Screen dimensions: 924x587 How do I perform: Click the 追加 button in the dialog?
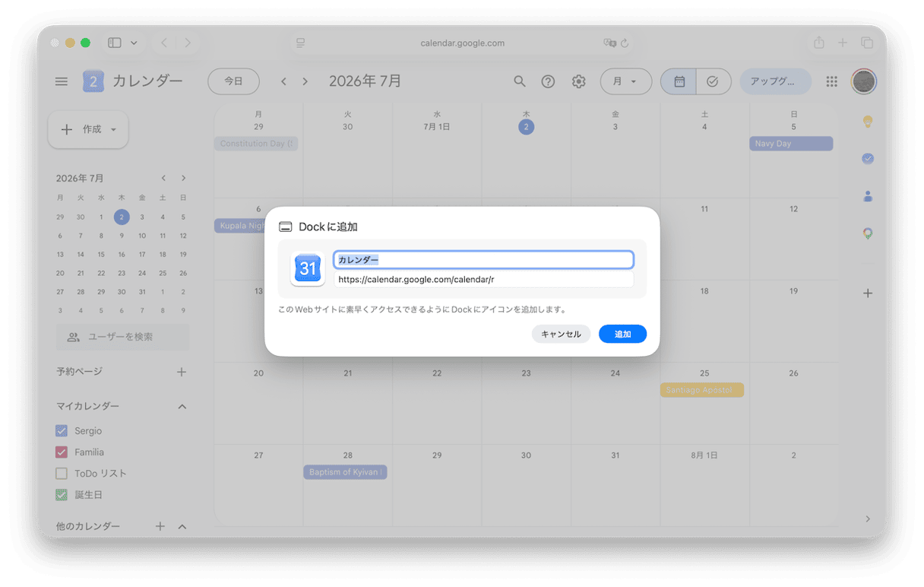(x=622, y=334)
